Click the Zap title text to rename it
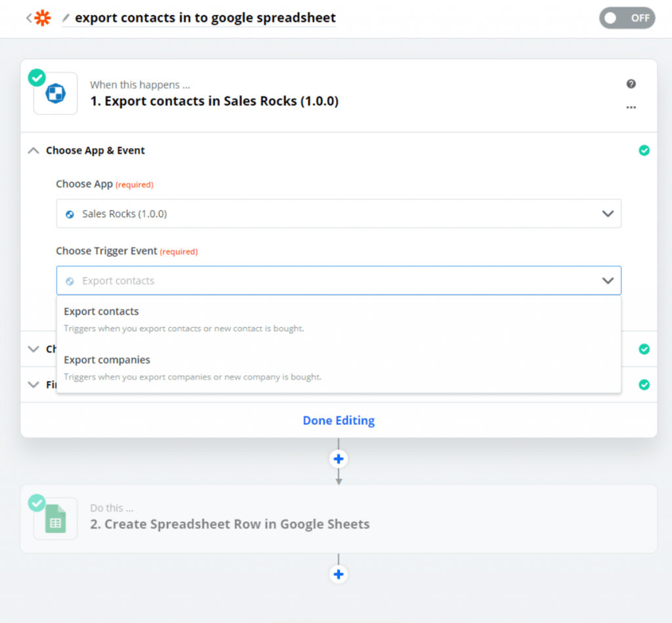Viewport: 672px width, 623px height. point(205,18)
